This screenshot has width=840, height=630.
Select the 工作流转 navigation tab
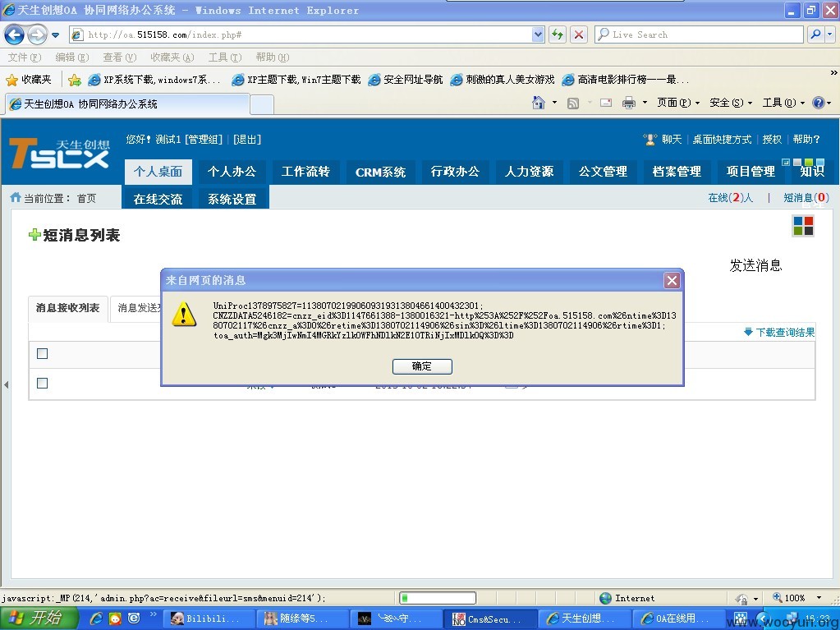coord(306,172)
